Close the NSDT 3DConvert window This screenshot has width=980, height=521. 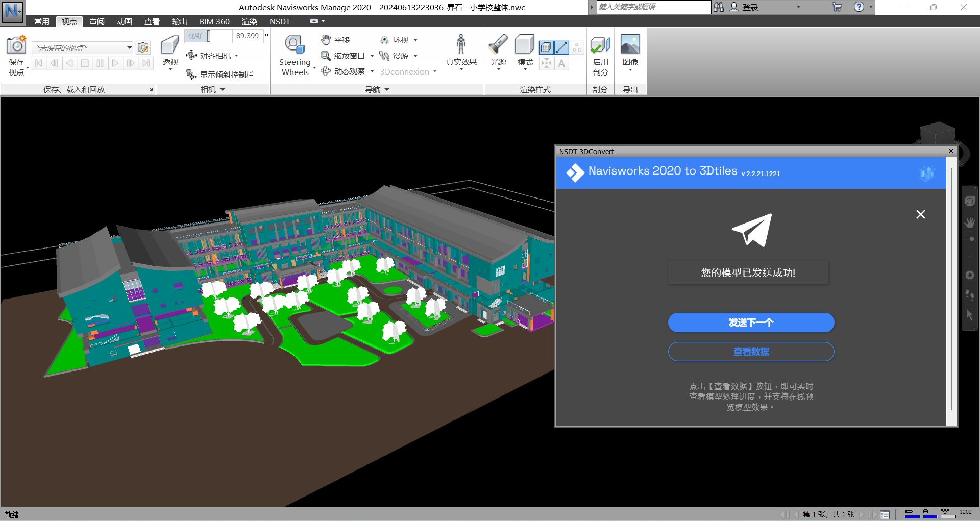click(x=951, y=151)
